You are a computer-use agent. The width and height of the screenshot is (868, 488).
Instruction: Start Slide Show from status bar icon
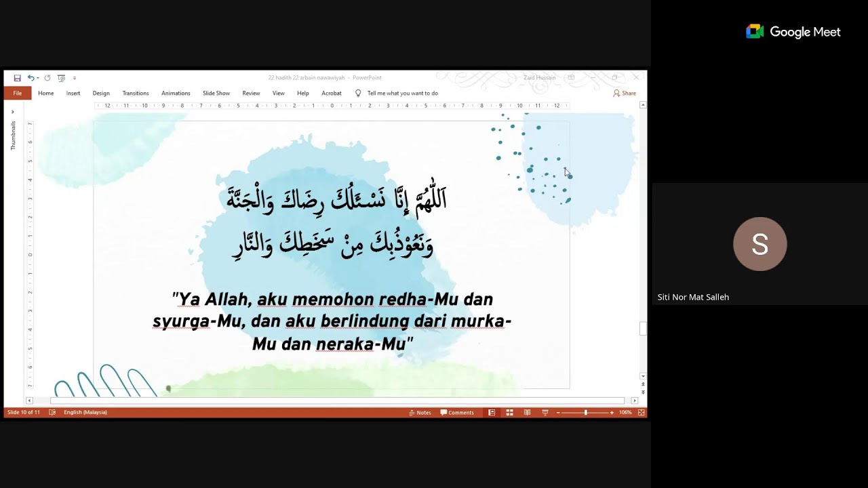pyautogui.click(x=545, y=413)
